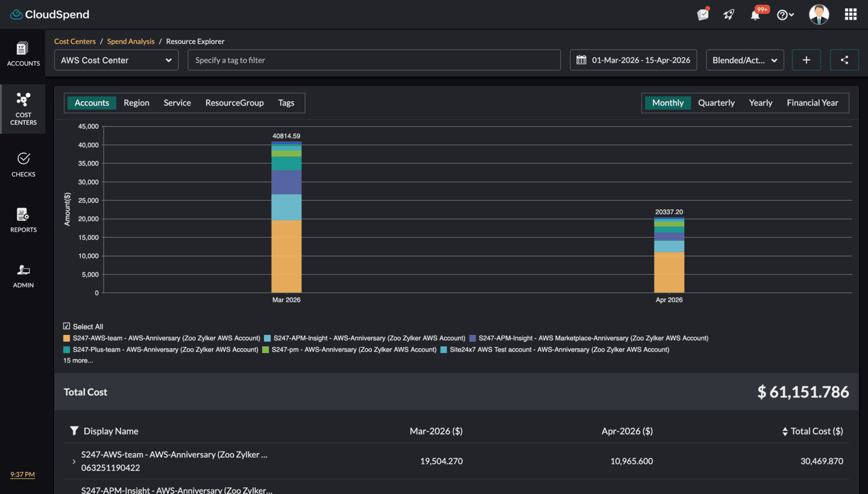This screenshot has width=868, height=494.
Task: Open the apps grid launcher icon
Action: [x=850, y=14]
